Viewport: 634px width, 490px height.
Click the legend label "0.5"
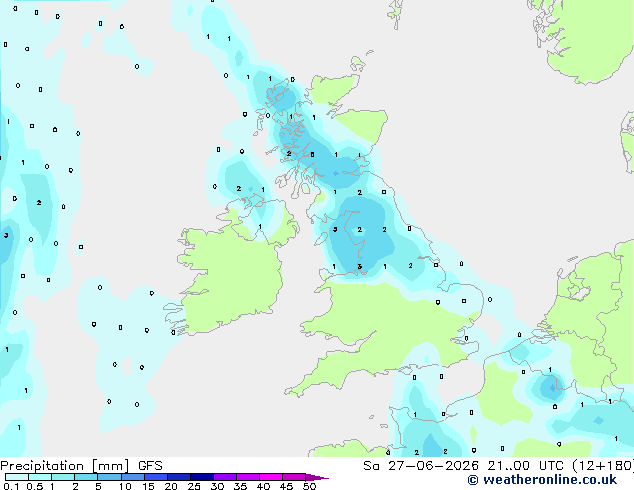(35, 486)
